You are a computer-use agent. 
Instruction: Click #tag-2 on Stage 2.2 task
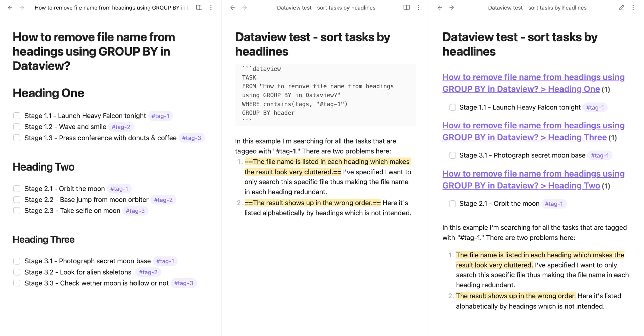[163, 200]
